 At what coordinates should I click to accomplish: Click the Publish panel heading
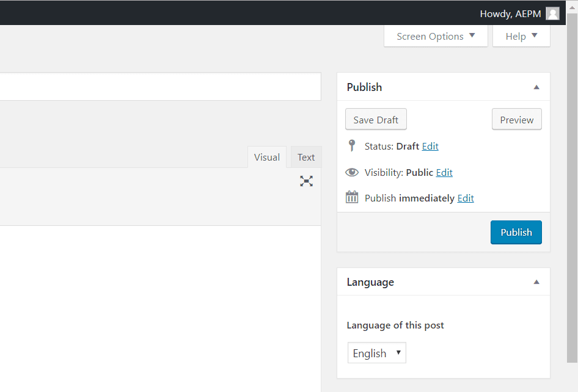[364, 87]
